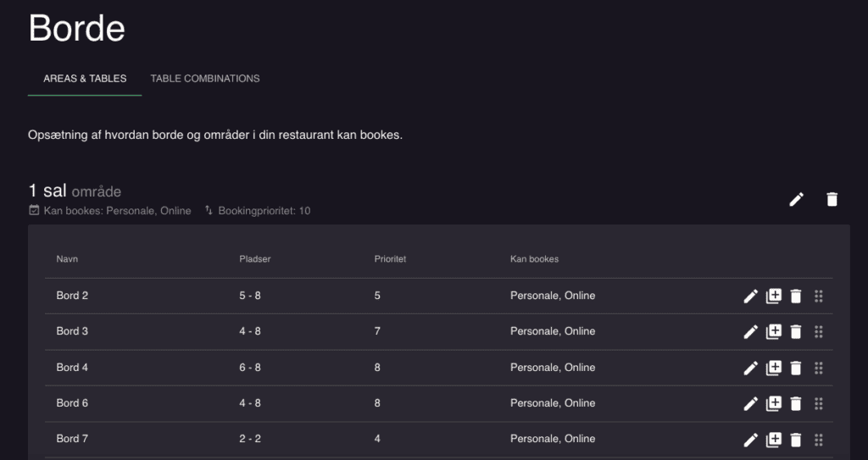Click the Prioritet column header
Viewport: 868px width, 460px height.
pyautogui.click(x=390, y=259)
